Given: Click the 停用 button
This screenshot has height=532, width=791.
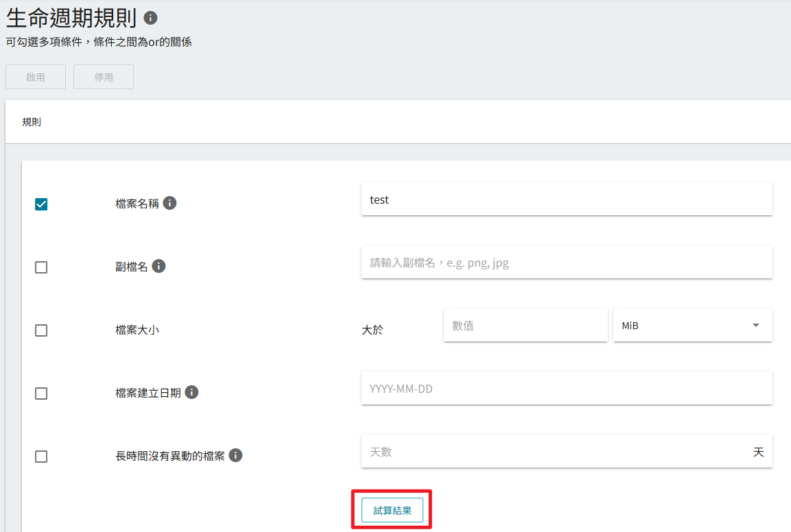Looking at the screenshot, I should (x=104, y=77).
